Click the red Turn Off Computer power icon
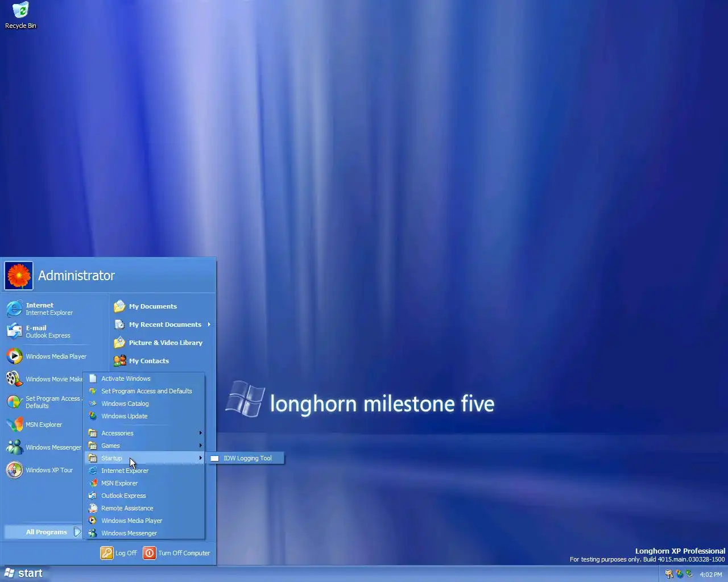728x582 pixels. [x=150, y=553]
